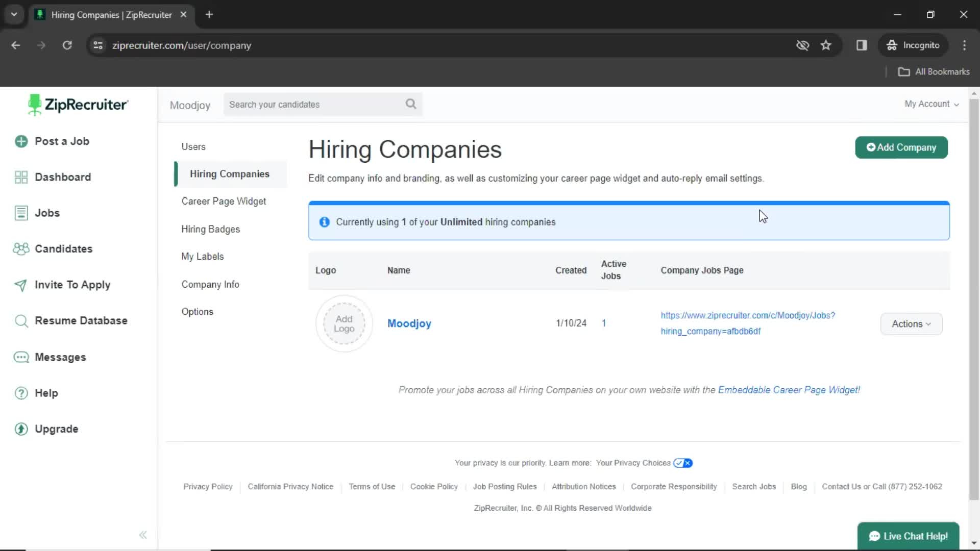
Task: Click the Candidates people icon
Action: pyautogui.click(x=21, y=249)
